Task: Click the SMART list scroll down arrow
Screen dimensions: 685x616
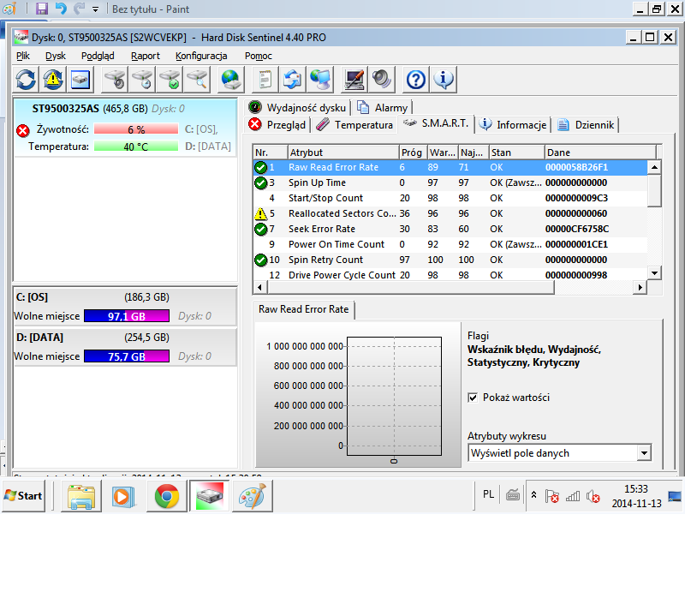Action: (654, 273)
